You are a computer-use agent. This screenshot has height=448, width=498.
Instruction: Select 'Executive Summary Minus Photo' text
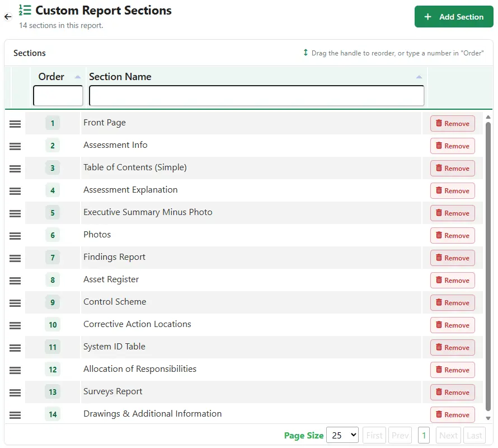pyautogui.click(x=148, y=212)
